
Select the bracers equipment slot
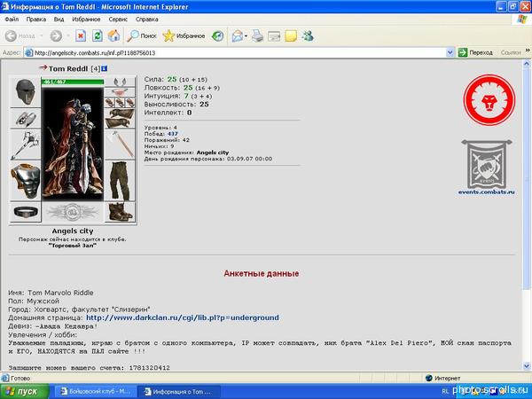tap(26, 119)
